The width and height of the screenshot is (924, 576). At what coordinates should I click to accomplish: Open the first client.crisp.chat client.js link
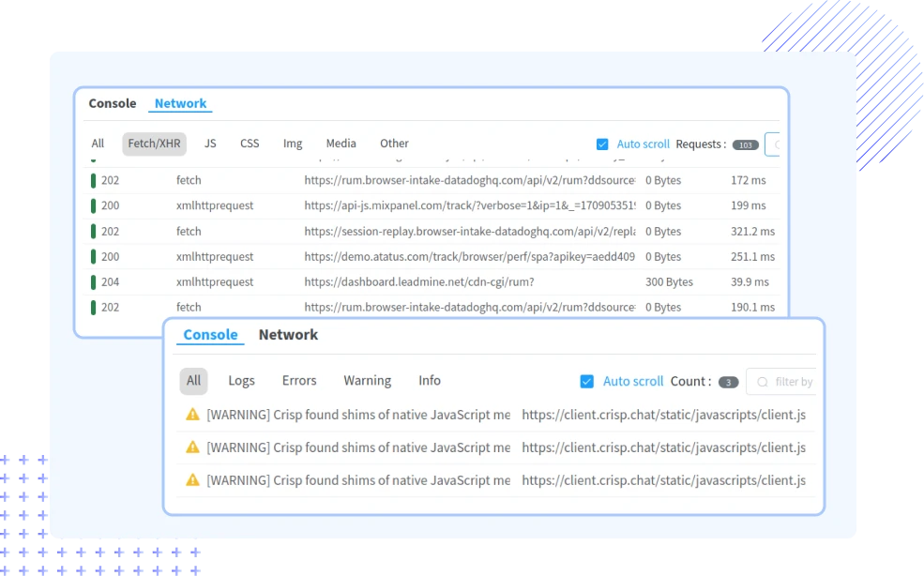[663, 415]
